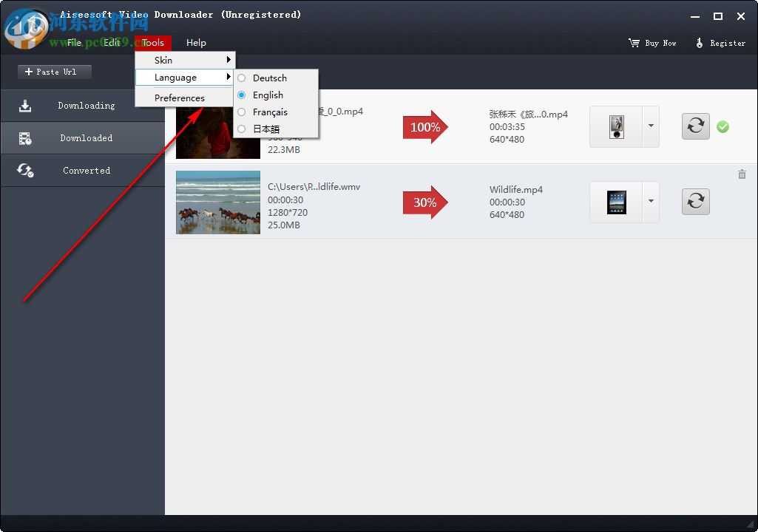Viewport: 758px width, 532px height.
Task: Click the convert icon for the finished download
Action: click(x=695, y=126)
